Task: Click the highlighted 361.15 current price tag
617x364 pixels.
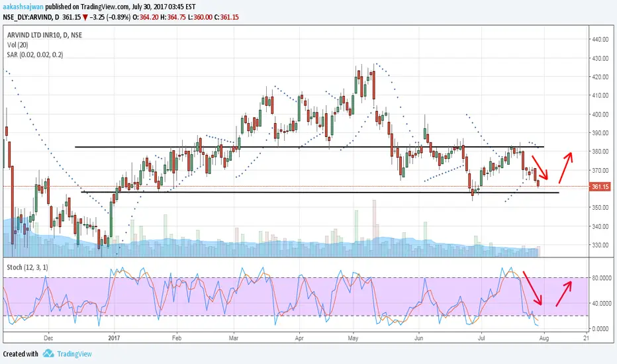Action: click(600, 187)
